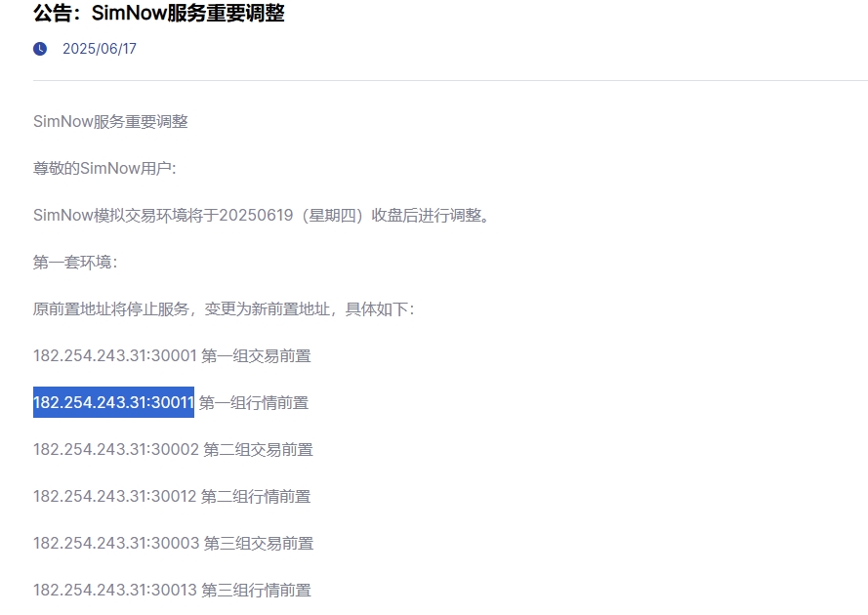Click label '第一组行情前置'
The image size is (868, 615).
254,403
